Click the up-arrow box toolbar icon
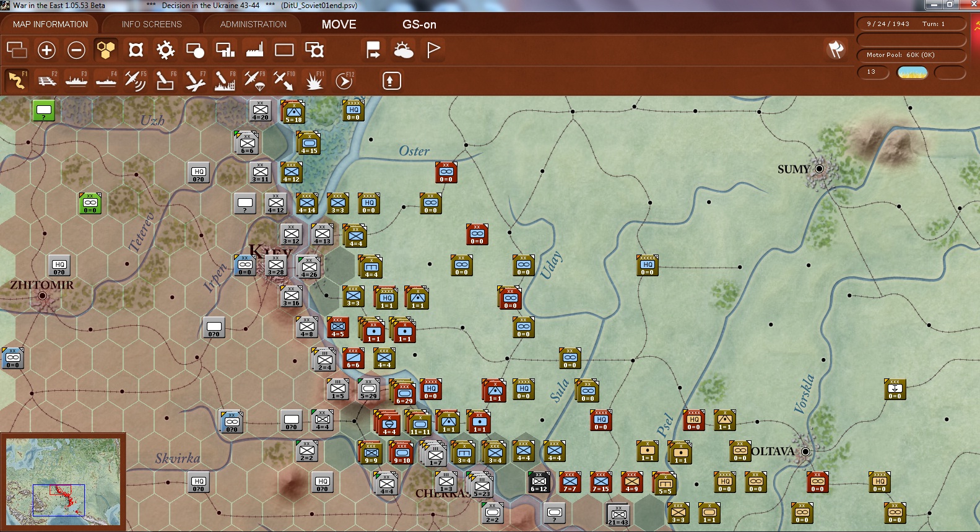980x532 pixels. coord(392,81)
